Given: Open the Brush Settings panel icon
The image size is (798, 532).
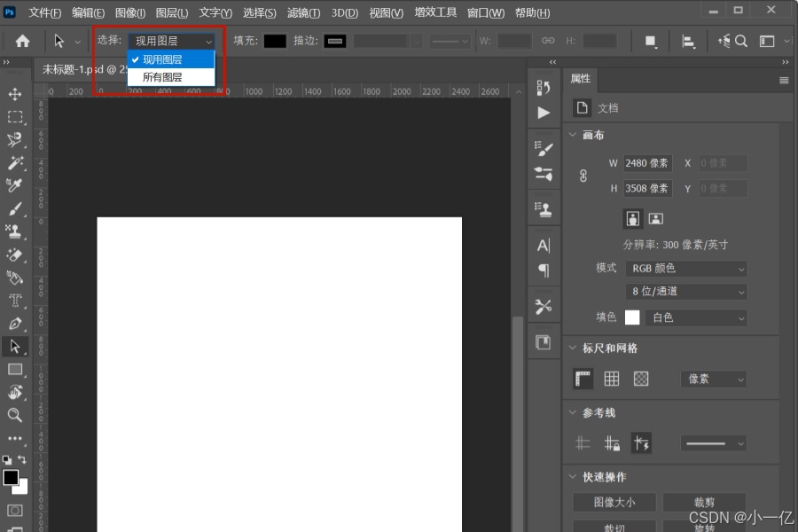Looking at the screenshot, I should 544,149.
